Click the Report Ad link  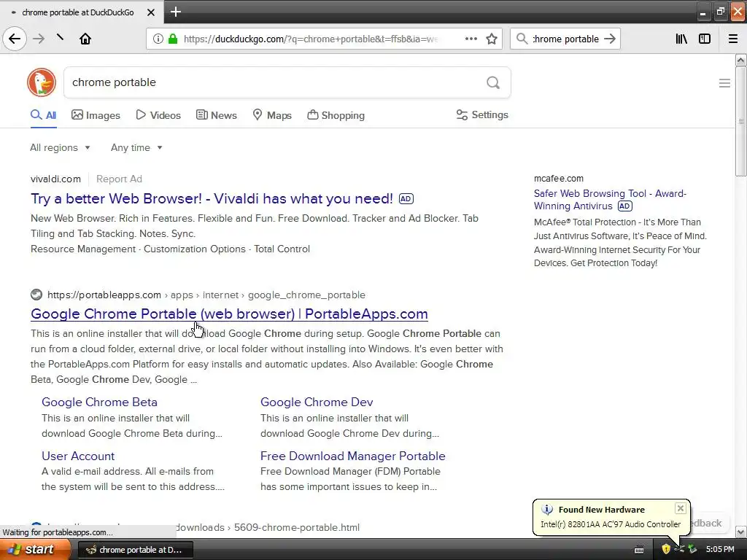pos(119,179)
